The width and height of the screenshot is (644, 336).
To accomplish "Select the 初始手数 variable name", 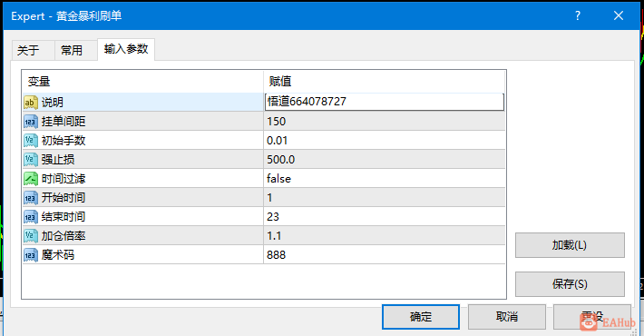I will pyautogui.click(x=63, y=141).
